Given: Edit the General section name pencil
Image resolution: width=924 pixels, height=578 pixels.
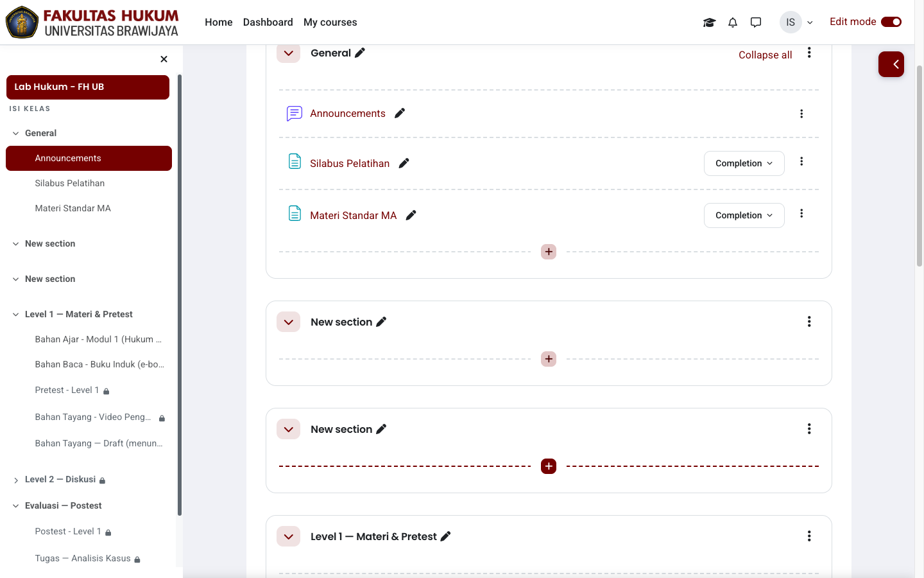Looking at the screenshot, I should (x=360, y=53).
